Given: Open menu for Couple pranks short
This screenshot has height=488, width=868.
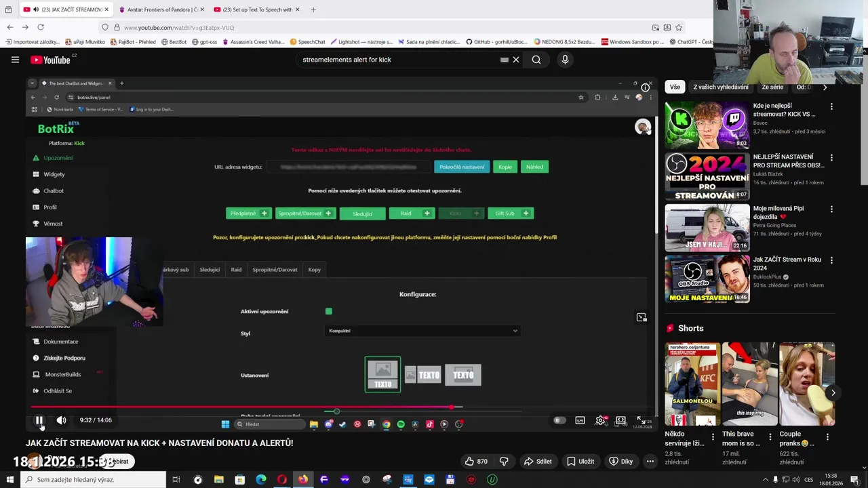Looking at the screenshot, I should pyautogui.click(x=827, y=437).
